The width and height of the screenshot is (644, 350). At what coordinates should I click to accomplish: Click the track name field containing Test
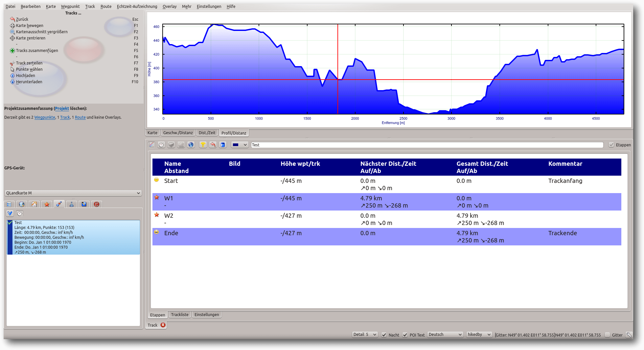[x=427, y=145]
